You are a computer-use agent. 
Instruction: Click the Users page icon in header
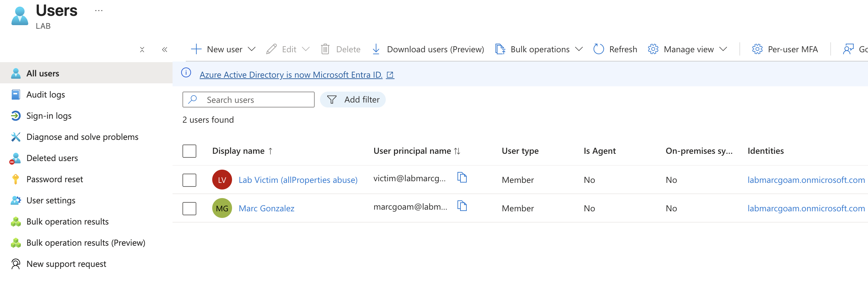click(20, 16)
